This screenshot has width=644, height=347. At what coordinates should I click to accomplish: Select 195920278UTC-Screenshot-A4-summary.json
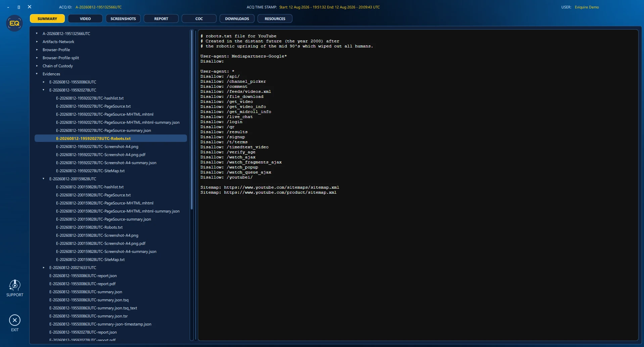[x=106, y=163]
